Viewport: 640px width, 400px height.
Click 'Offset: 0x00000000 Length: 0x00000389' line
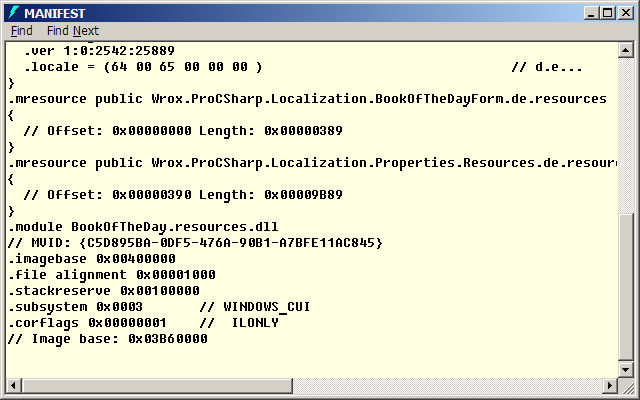coord(183,131)
